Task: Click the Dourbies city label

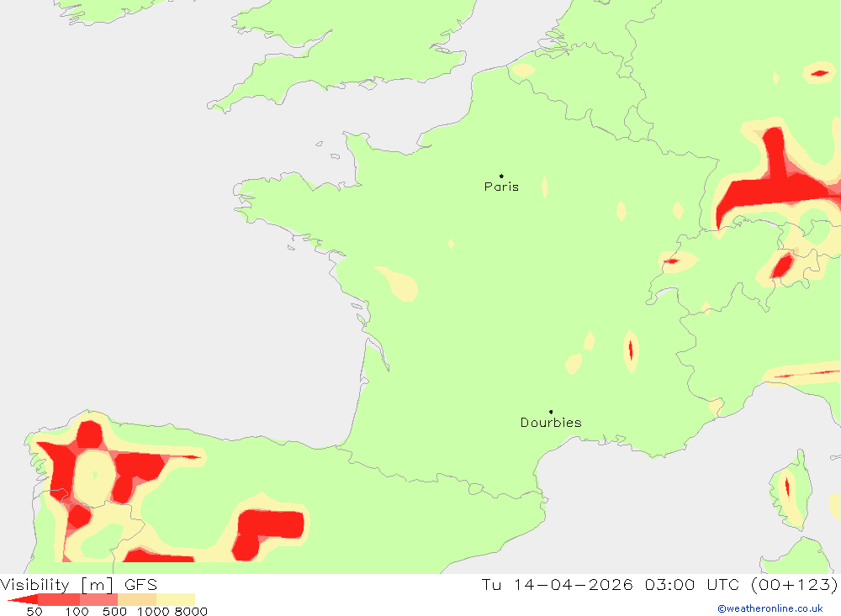Action: coord(551,423)
